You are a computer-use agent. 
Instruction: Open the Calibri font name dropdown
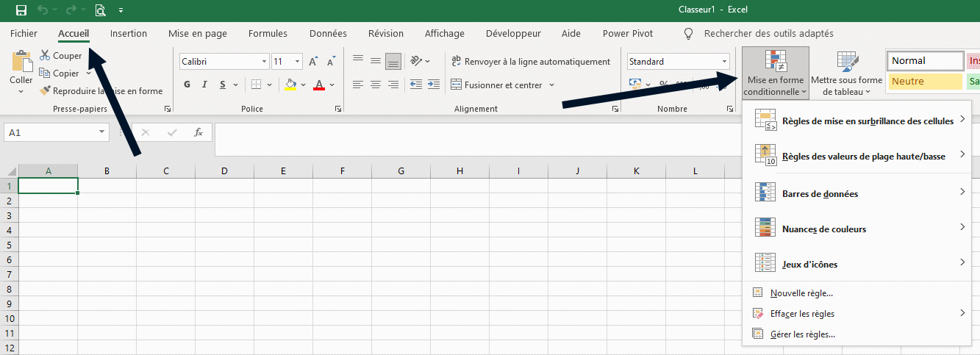(264, 62)
